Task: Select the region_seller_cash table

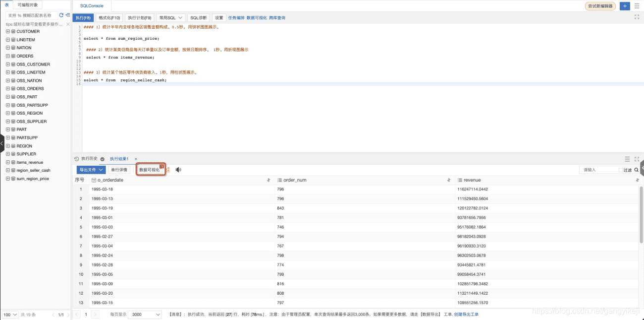Action: [x=33, y=170]
